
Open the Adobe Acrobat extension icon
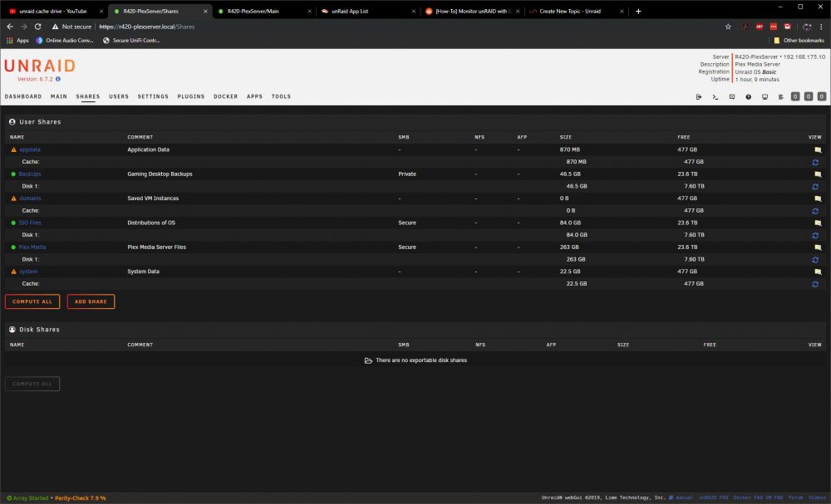[745, 27]
